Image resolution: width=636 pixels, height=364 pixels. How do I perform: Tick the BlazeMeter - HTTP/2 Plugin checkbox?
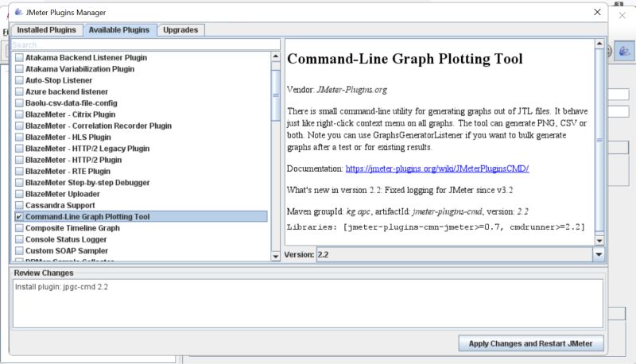[19, 160]
